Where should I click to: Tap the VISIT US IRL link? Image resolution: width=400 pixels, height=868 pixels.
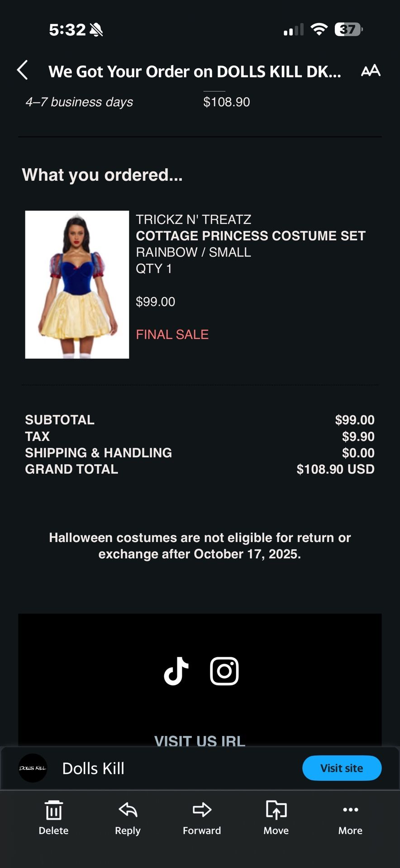coord(200,741)
